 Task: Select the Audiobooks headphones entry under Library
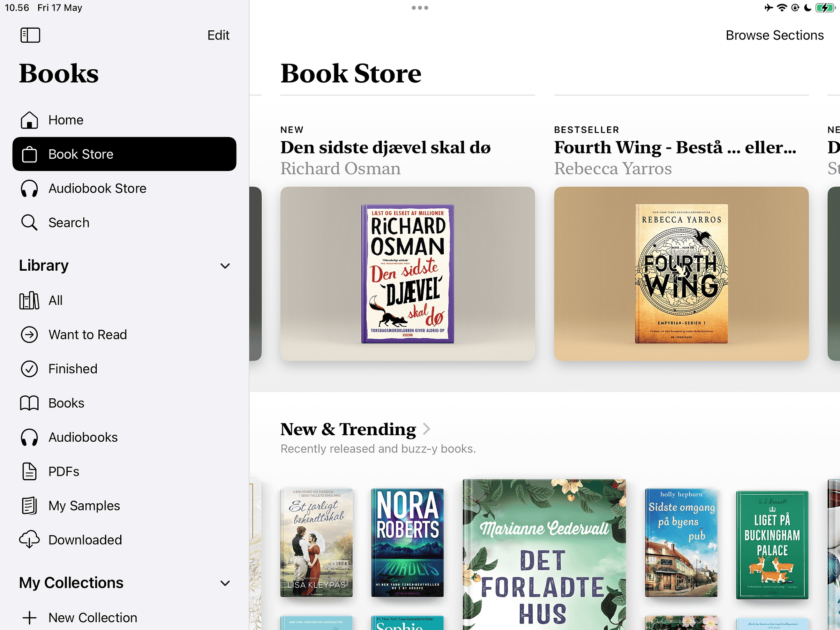coord(29,437)
